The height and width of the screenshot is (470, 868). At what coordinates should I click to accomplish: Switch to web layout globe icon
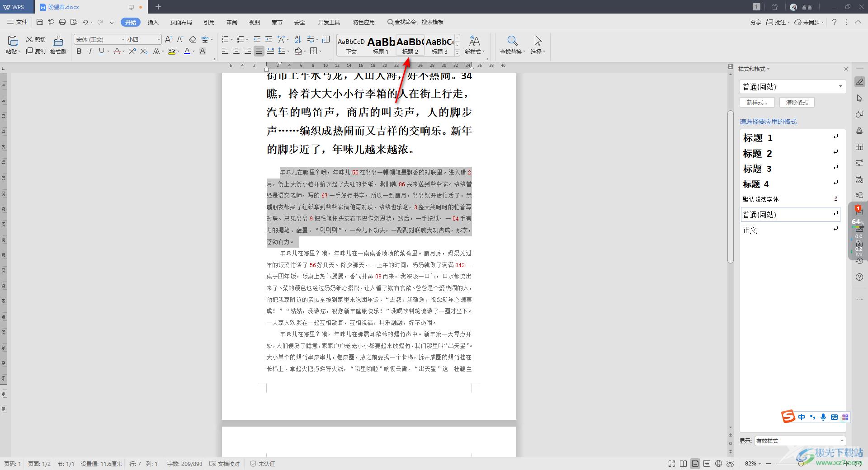pos(718,464)
